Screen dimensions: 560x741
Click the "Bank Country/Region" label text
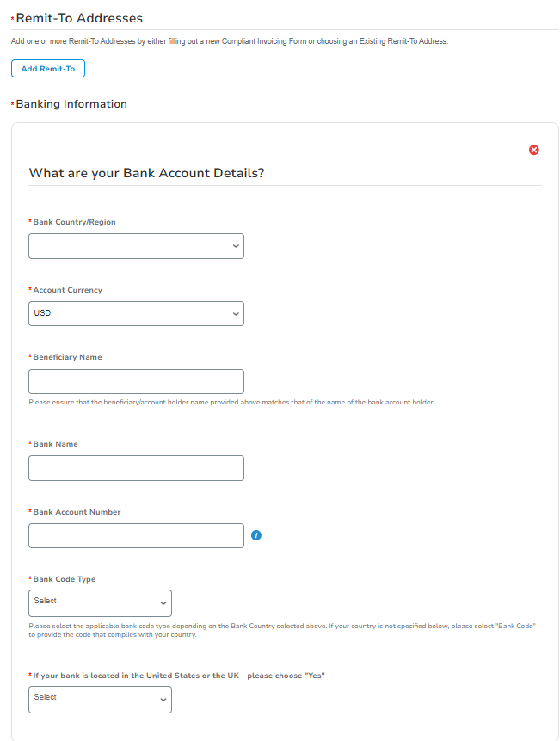74,222
